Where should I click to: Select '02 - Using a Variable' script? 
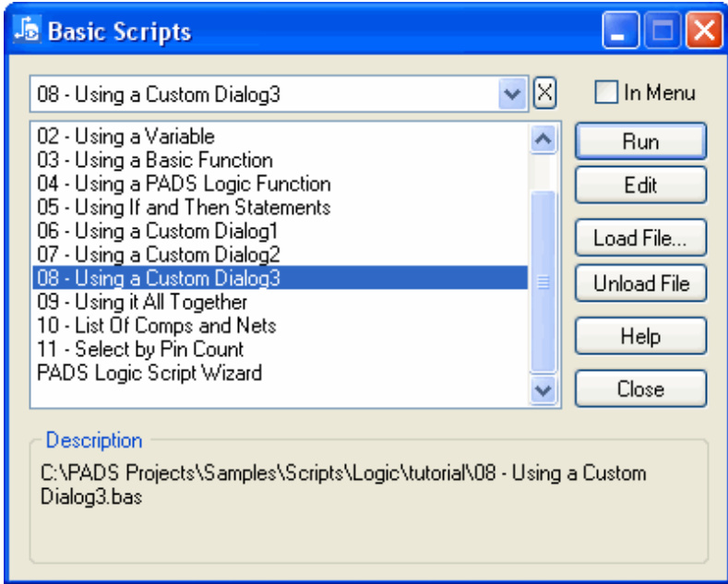pos(126,137)
